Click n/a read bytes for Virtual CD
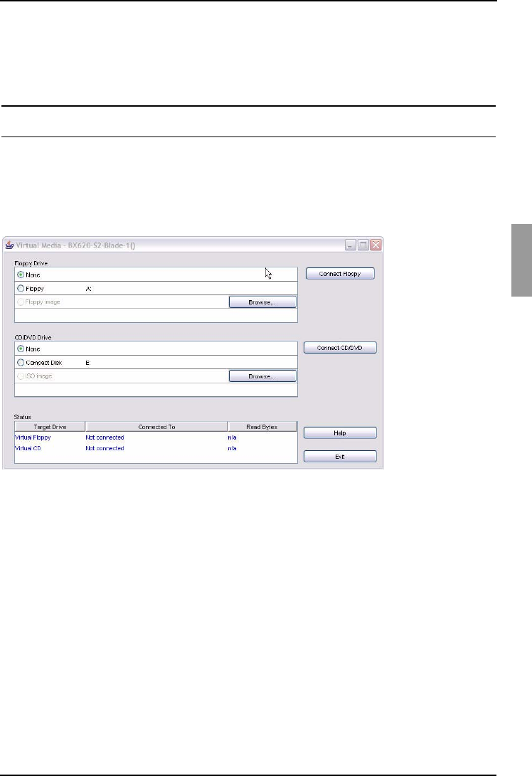The width and height of the screenshot is (532, 776). pyautogui.click(x=232, y=448)
